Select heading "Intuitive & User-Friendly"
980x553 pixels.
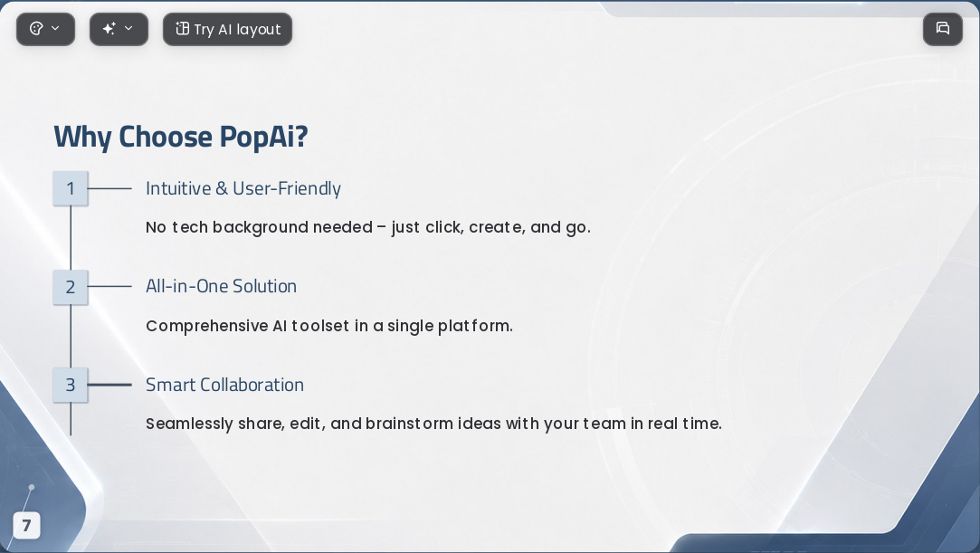[243, 188]
